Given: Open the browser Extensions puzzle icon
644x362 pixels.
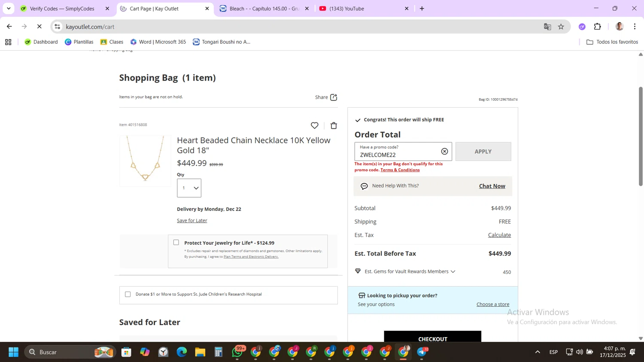Looking at the screenshot, I should [598, 27].
